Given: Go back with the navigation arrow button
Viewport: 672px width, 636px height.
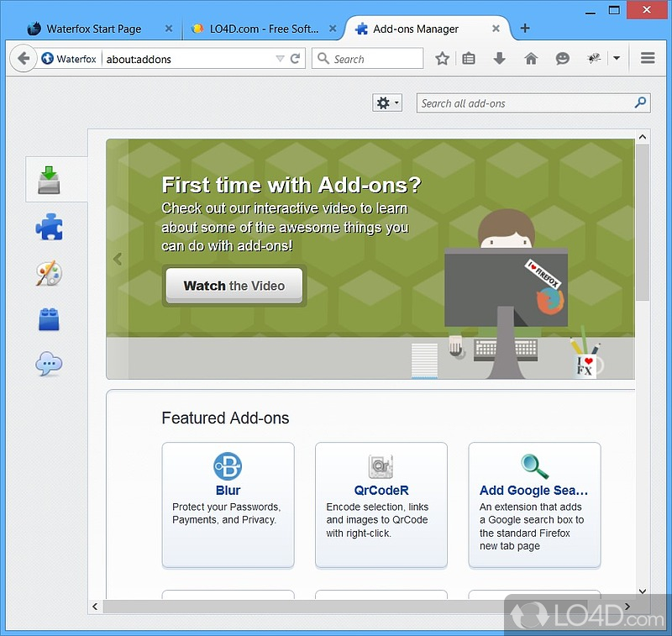Looking at the screenshot, I should pyautogui.click(x=24, y=58).
